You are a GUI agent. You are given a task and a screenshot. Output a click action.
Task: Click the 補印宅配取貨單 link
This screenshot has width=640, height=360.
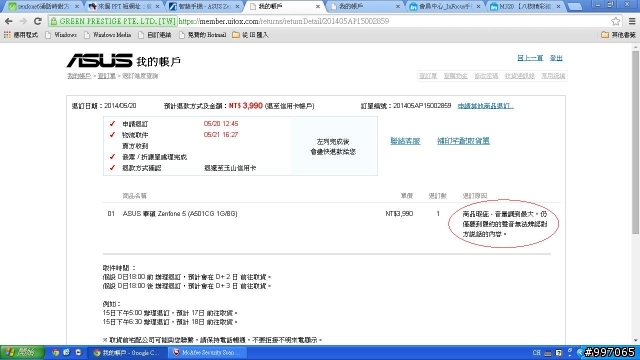coord(463,141)
